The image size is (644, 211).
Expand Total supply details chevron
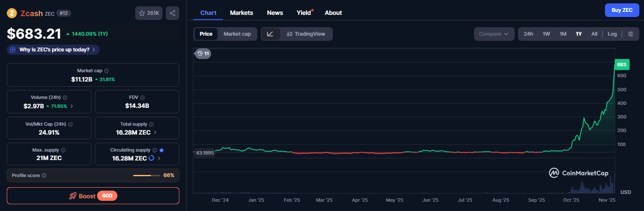click(155, 132)
